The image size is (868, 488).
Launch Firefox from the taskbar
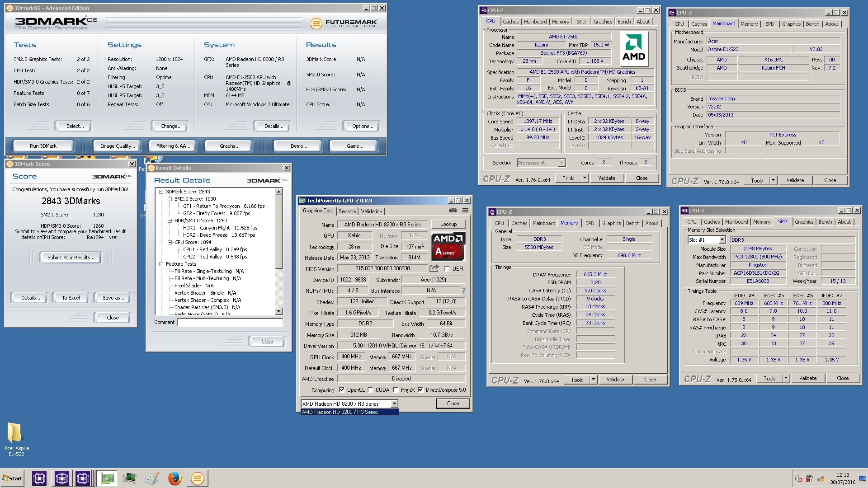tap(175, 478)
